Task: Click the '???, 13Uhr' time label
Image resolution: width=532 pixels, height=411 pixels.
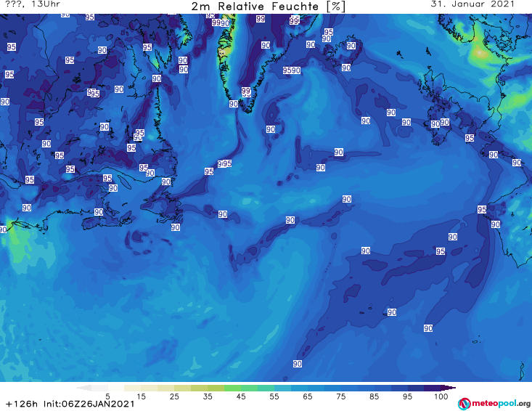Action: point(33,4)
